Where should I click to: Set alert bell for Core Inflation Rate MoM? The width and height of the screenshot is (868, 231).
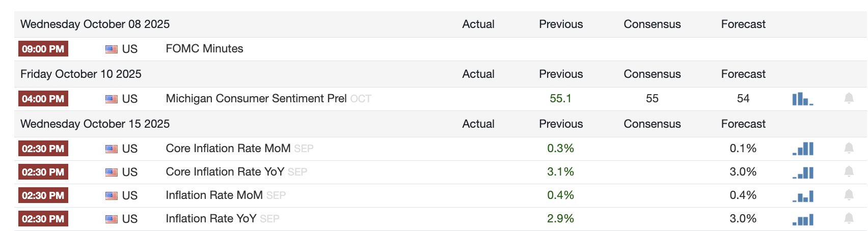click(x=849, y=148)
